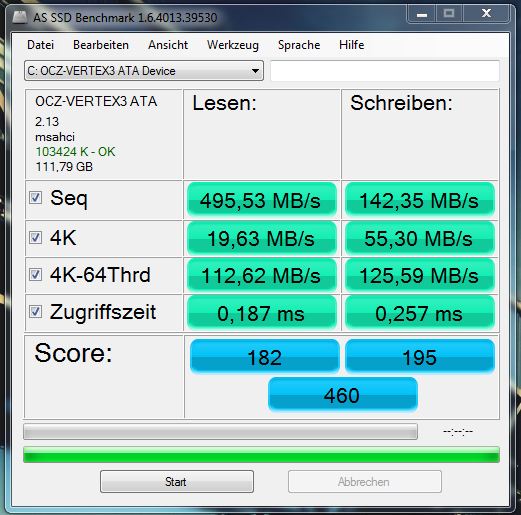The height and width of the screenshot is (515, 521).
Task: Open the Sprache menu
Action: tap(299, 45)
